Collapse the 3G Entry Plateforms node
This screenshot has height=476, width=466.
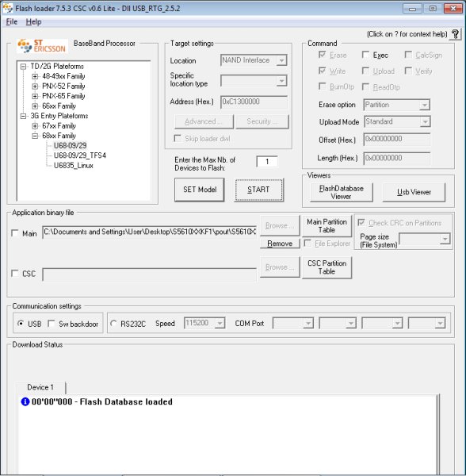[23, 116]
